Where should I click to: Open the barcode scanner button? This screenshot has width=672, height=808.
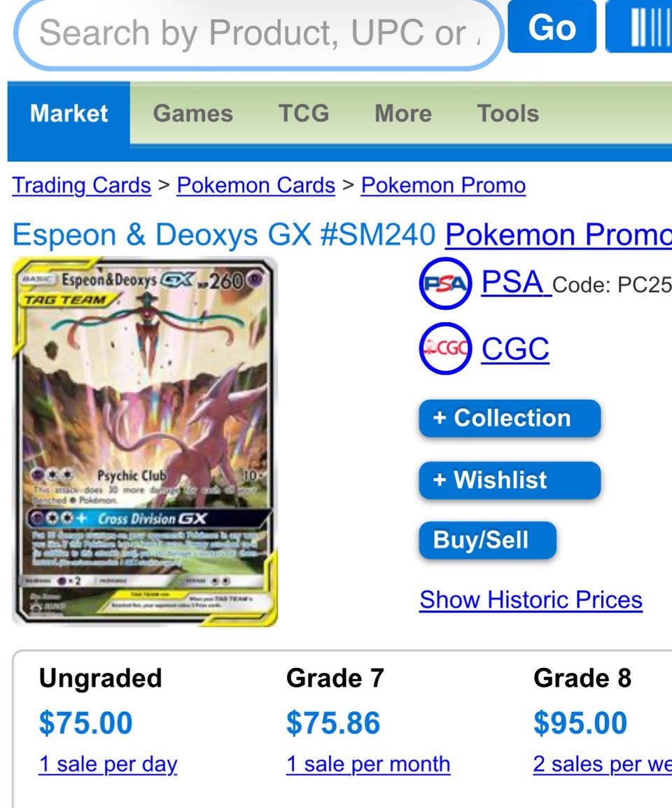[639, 27]
